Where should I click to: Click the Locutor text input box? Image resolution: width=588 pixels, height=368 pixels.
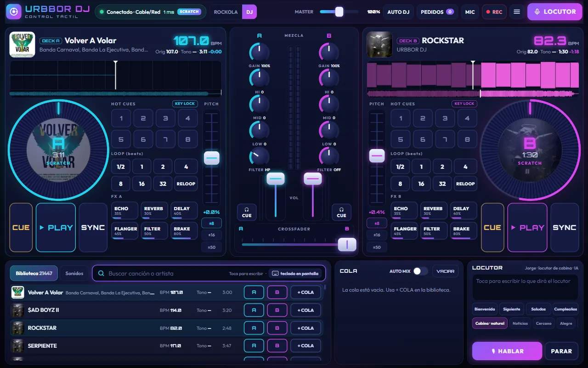525,287
